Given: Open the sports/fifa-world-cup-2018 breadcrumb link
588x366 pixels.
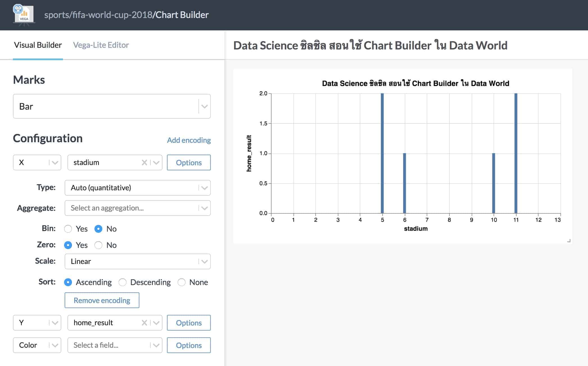Looking at the screenshot, I should [x=98, y=15].
